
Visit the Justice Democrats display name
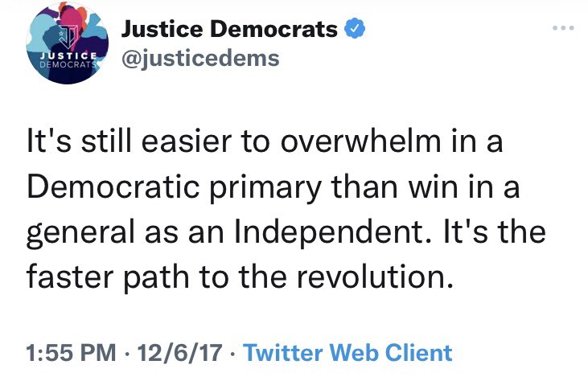click(229, 31)
